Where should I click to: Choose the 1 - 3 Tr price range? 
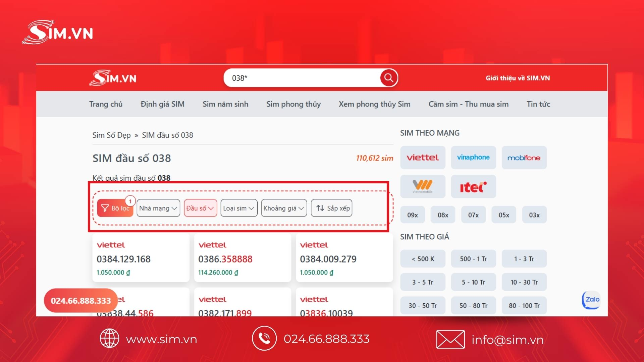click(x=524, y=259)
